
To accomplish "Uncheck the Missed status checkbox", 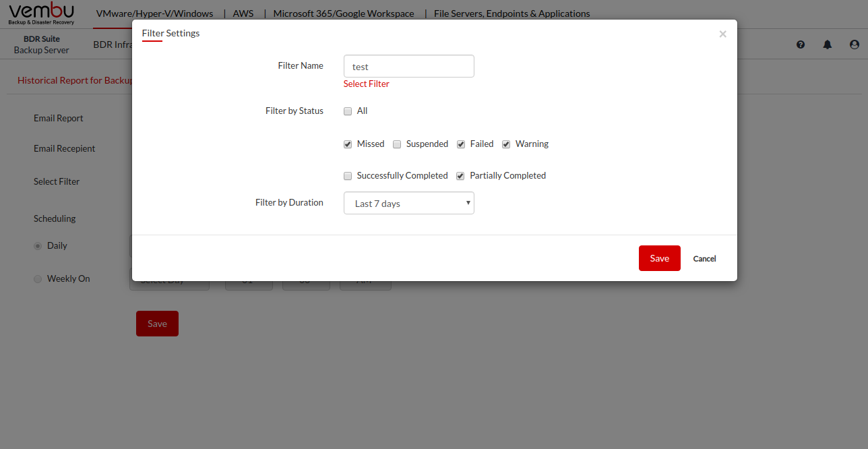I will click(348, 144).
